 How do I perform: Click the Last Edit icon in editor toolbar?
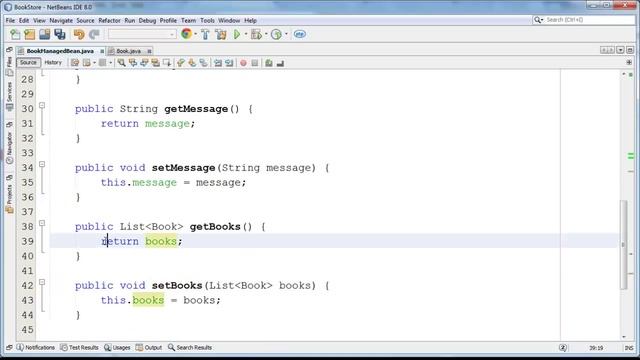75,62
